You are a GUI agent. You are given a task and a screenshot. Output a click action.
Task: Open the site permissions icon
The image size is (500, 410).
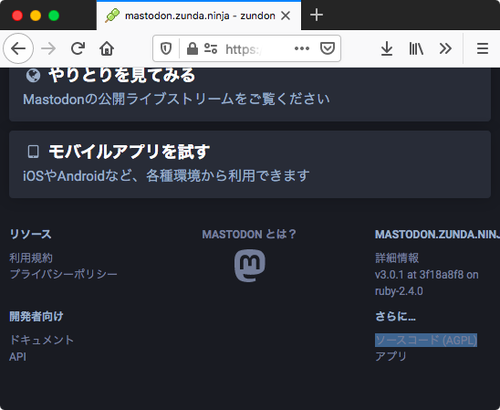[x=210, y=49]
